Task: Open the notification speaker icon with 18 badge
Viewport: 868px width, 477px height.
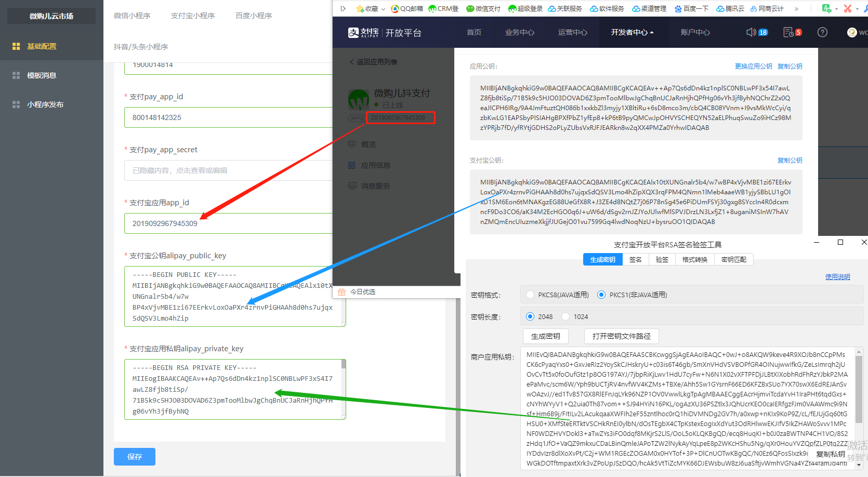Action: (x=757, y=32)
